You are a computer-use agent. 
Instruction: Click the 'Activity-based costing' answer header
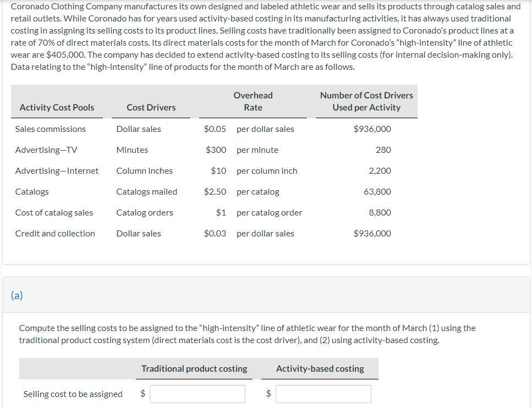point(320,368)
